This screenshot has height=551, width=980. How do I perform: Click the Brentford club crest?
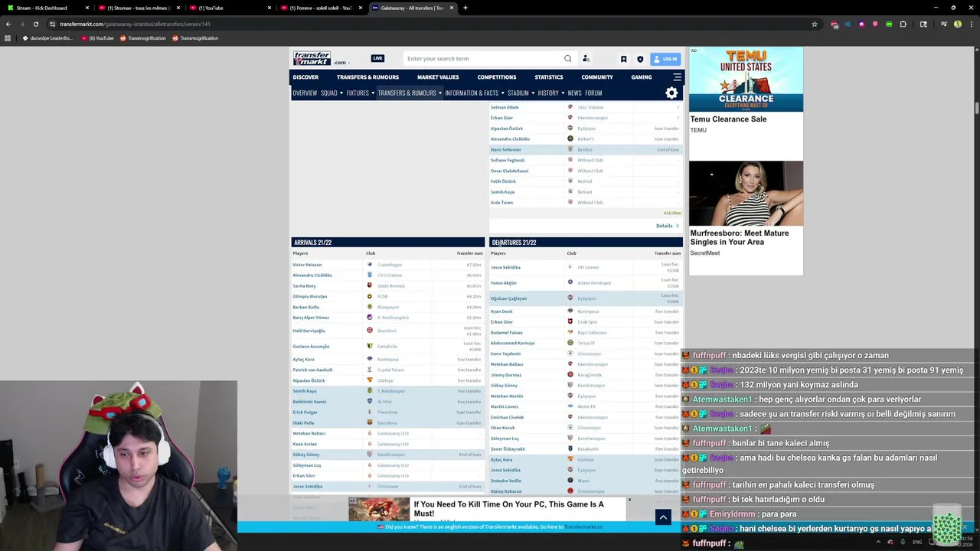click(370, 331)
